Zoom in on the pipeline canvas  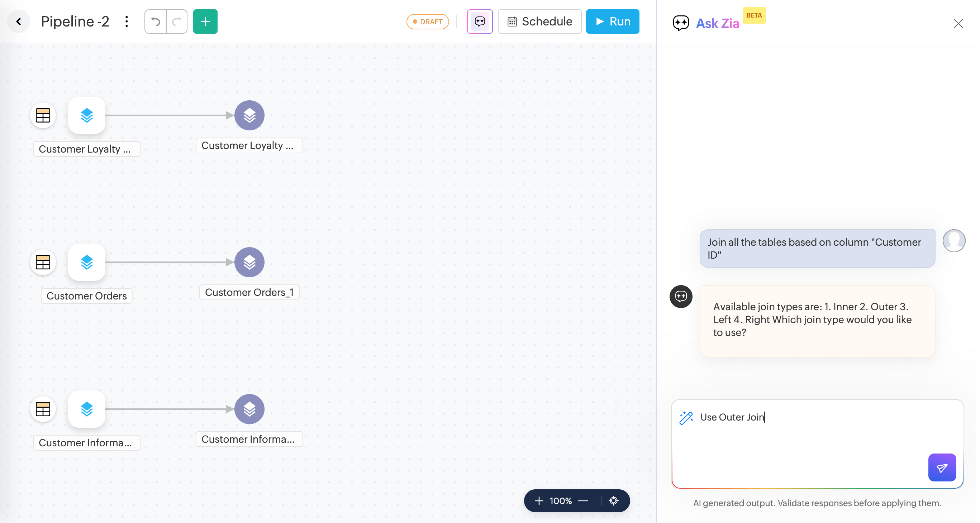(x=539, y=501)
